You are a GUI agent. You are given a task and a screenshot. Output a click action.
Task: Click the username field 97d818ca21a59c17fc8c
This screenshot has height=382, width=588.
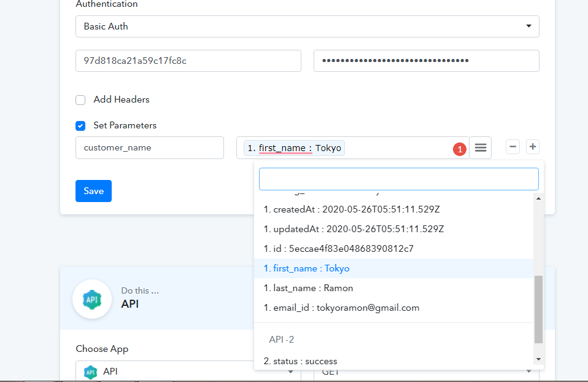[x=188, y=61]
